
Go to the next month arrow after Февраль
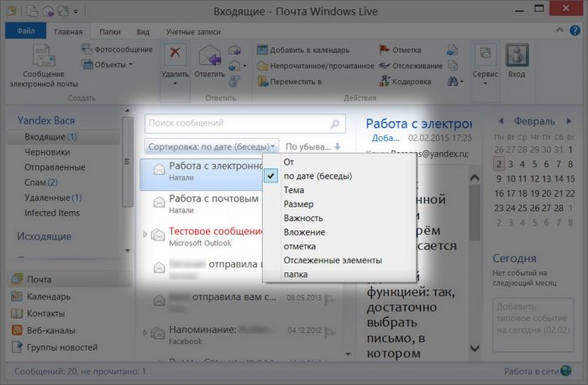click(x=569, y=121)
